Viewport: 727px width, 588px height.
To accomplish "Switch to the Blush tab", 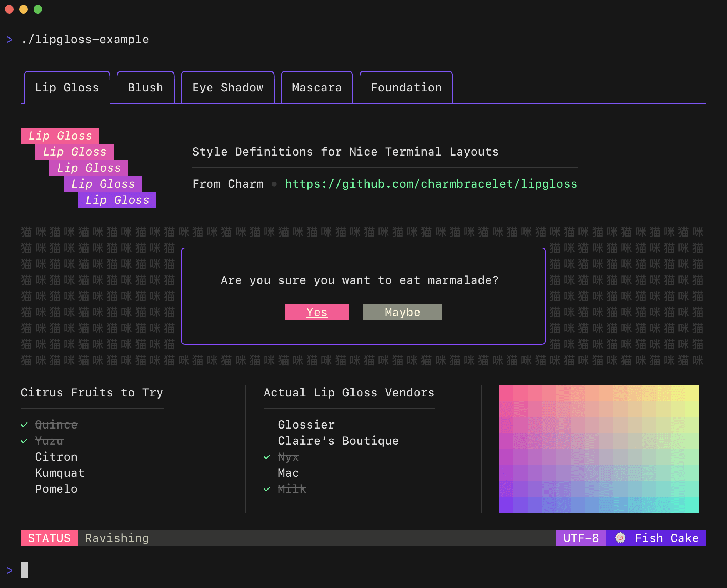I will (146, 87).
